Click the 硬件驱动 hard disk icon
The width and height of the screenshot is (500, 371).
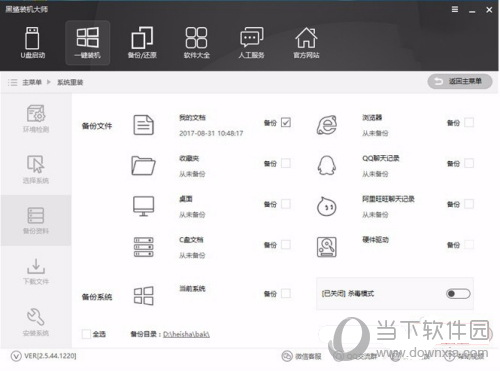click(x=327, y=247)
